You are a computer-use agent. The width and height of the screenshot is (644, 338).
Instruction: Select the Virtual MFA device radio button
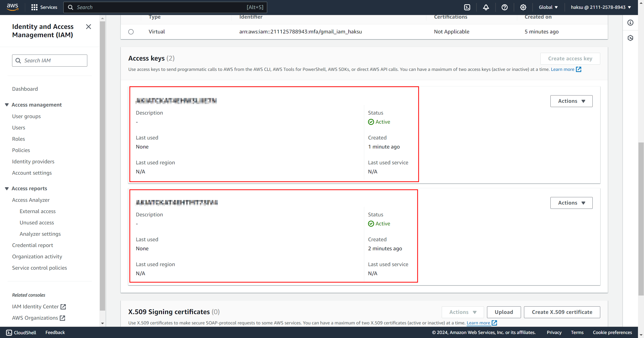tap(131, 32)
